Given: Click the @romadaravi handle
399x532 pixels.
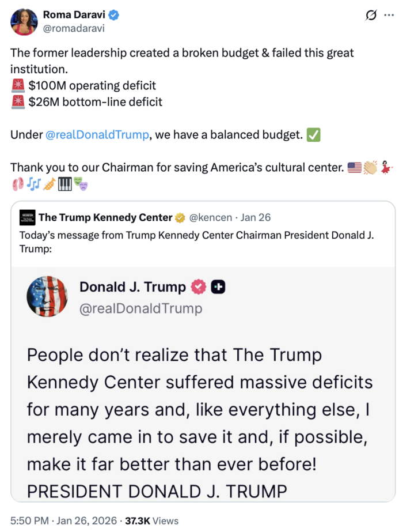Looking at the screenshot, I should coord(75,27).
